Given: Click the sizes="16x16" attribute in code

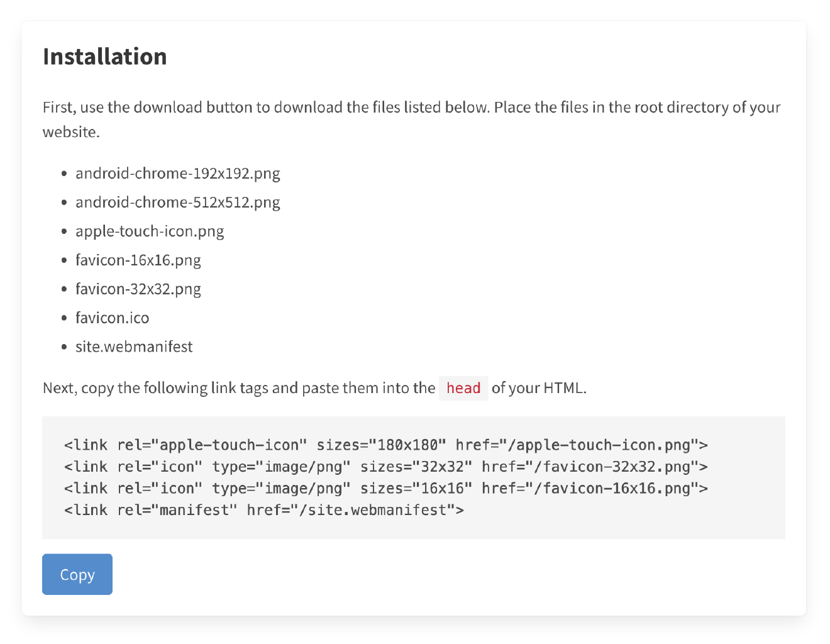Looking at the screenshot, I should 416,489.
